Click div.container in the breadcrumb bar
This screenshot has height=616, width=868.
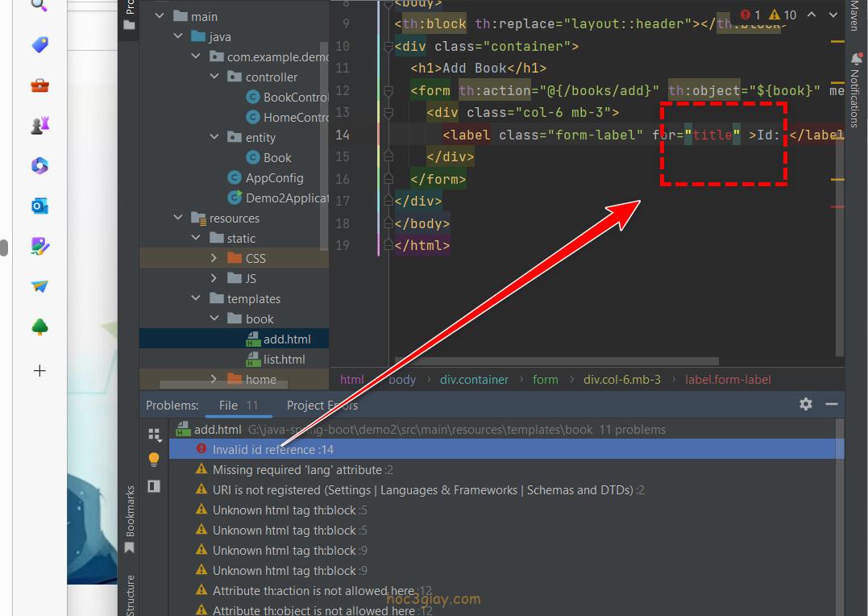(474, 380)
